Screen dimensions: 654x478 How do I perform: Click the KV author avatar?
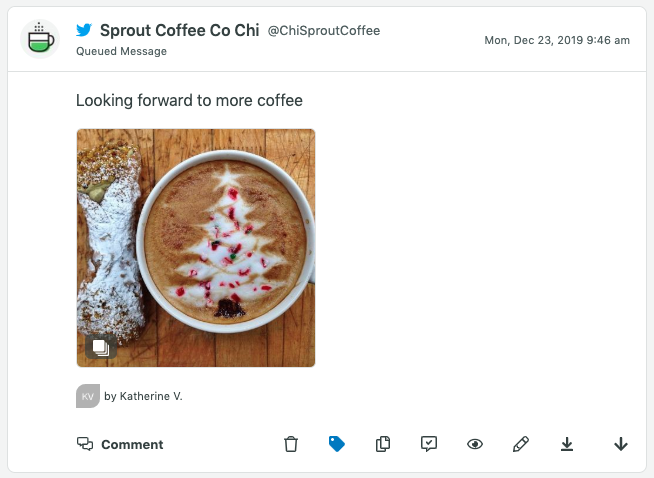[x=88, y=396]
